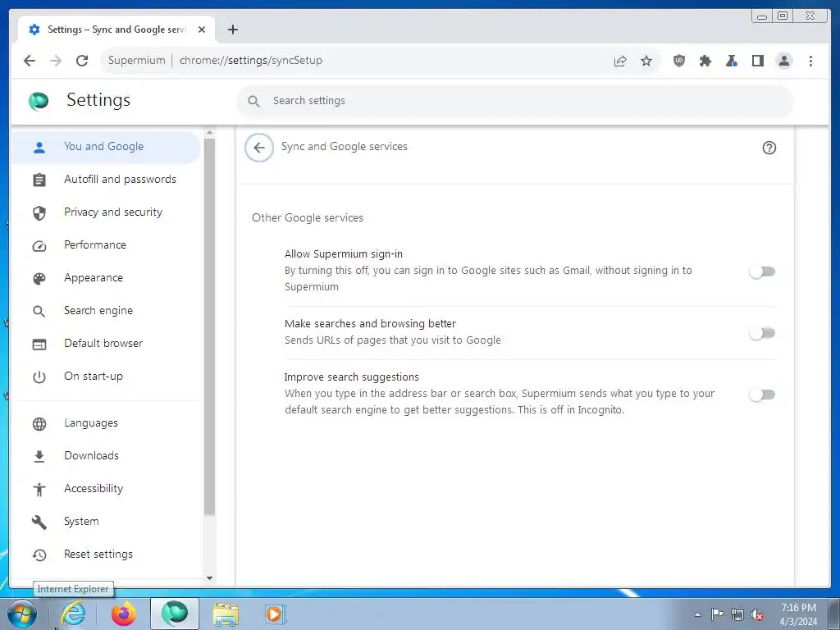Open Default browser settings
840x630 pixels.
click(x=106, y=344)
